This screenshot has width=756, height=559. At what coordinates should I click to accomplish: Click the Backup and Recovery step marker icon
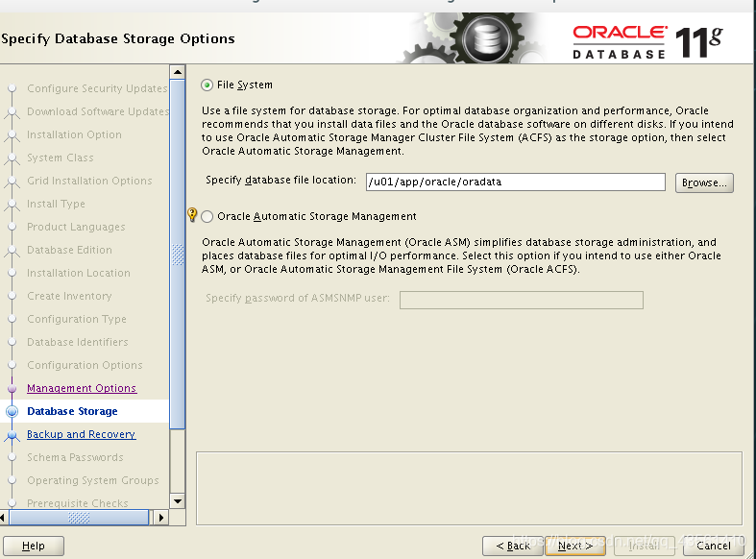click(12, 435)
